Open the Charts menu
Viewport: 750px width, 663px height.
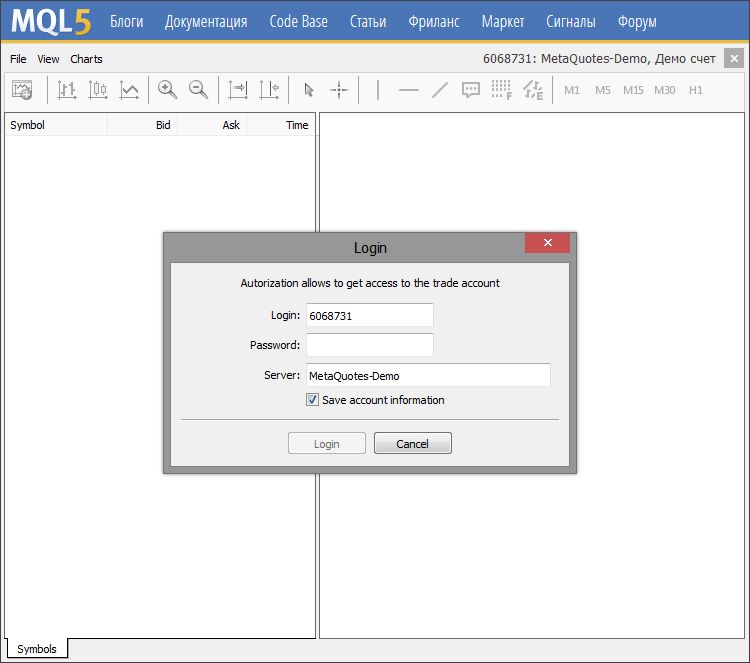pos(86,59)
